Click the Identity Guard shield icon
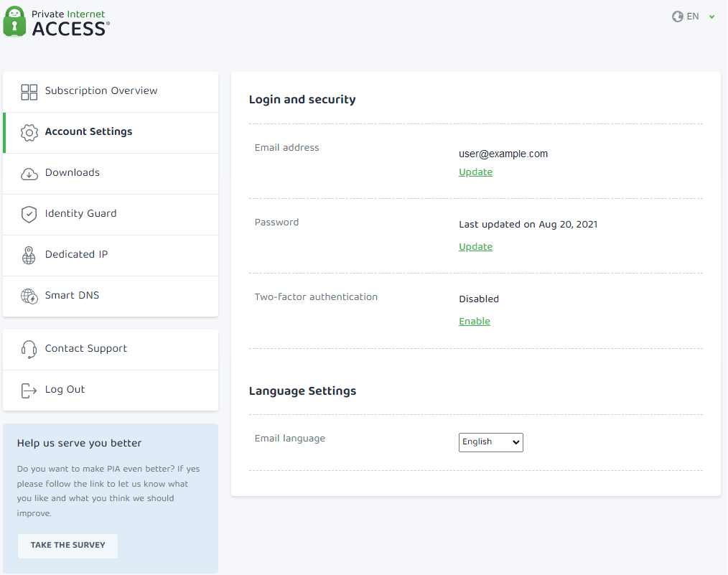This screenshot has height=575, width=728. 29,215
